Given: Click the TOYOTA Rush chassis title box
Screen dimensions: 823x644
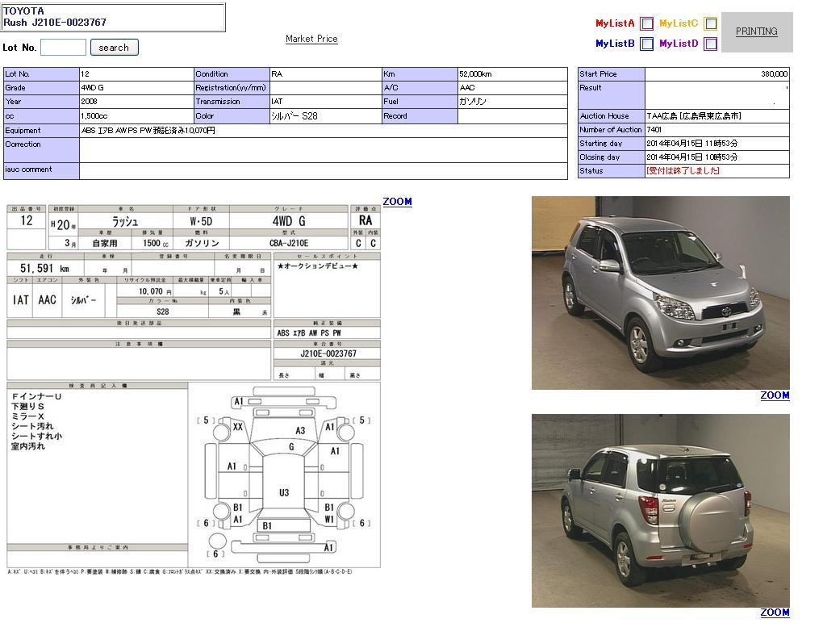Looking at the screenshot, I should coord(114,17).
